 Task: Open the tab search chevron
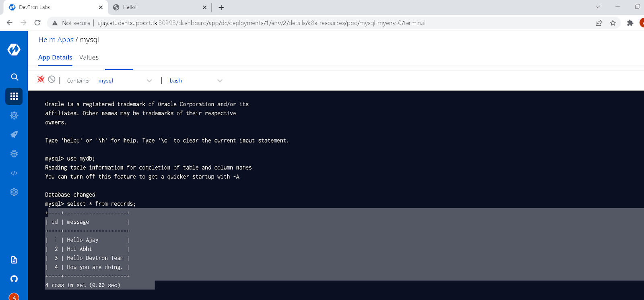(598, 6)
